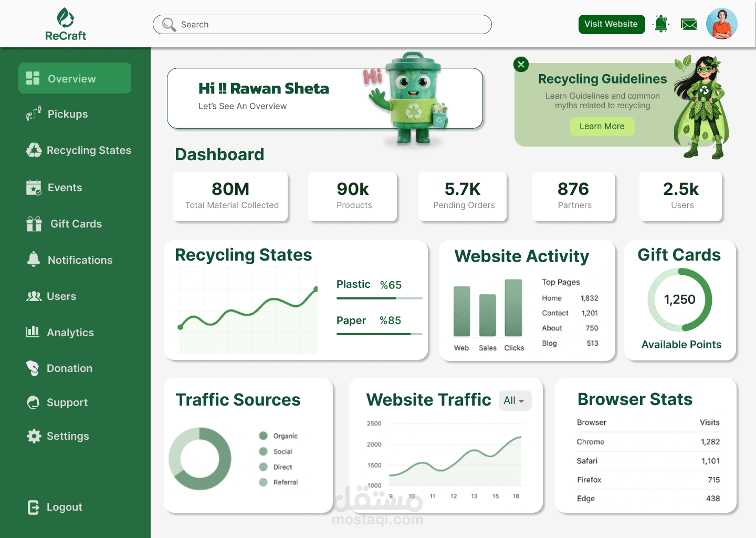Click the Events calendar icon
This screenshot has height=538, width=756.
point(34,187)
